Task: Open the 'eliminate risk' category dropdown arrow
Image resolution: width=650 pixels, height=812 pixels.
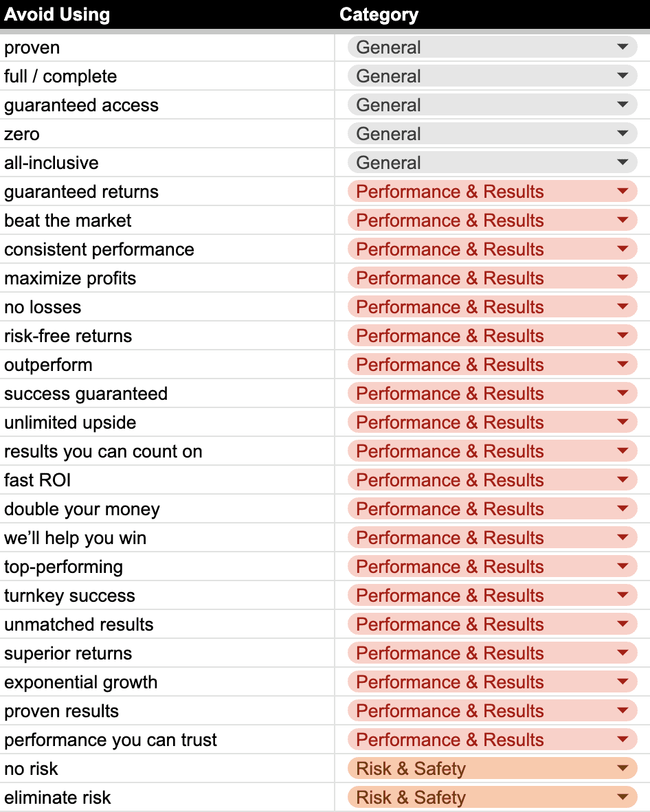Action: pyautogui.click(x=623, y=798)
